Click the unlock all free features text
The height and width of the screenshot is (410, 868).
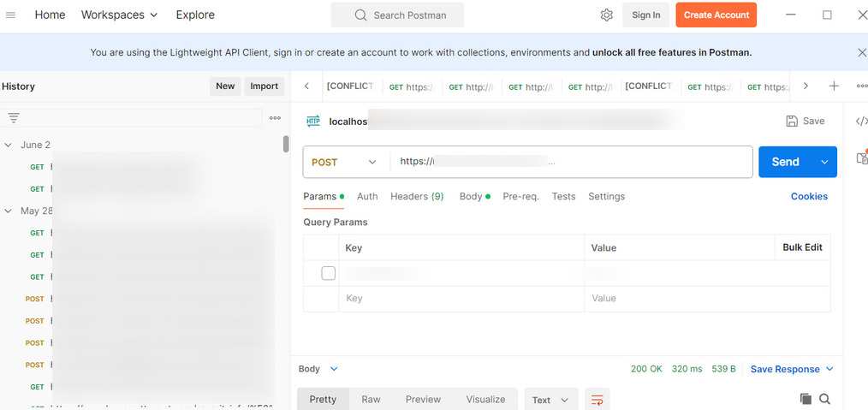pos(672,52)
